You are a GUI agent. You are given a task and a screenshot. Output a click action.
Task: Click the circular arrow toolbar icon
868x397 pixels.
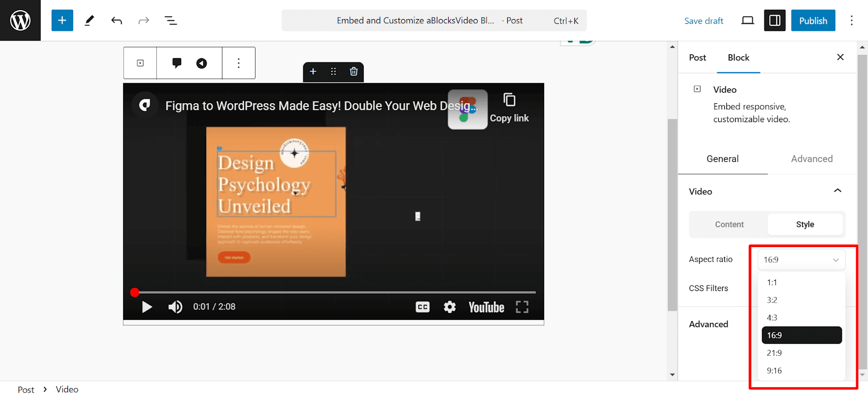pyautogui.click(x=202, y=63)
